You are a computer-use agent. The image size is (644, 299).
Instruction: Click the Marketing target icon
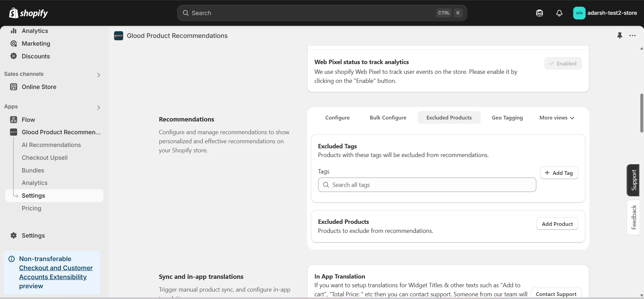[14, 44]
